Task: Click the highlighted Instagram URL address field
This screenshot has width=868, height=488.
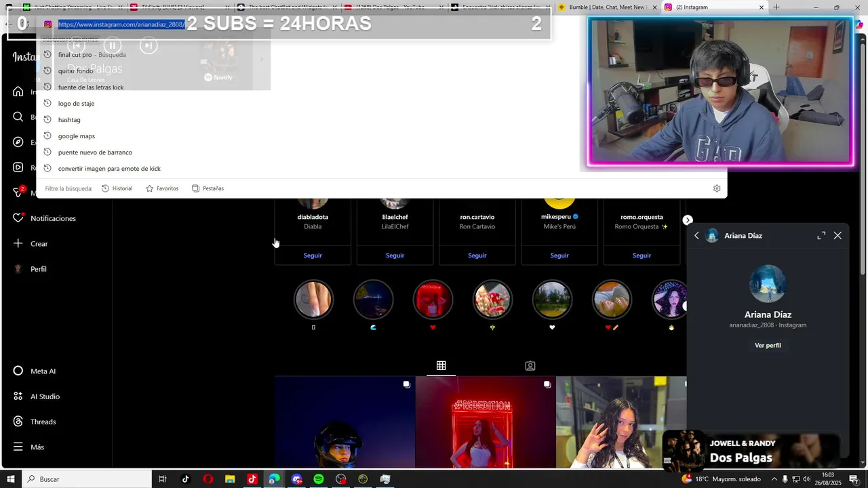Action: [x=121, y=24]
